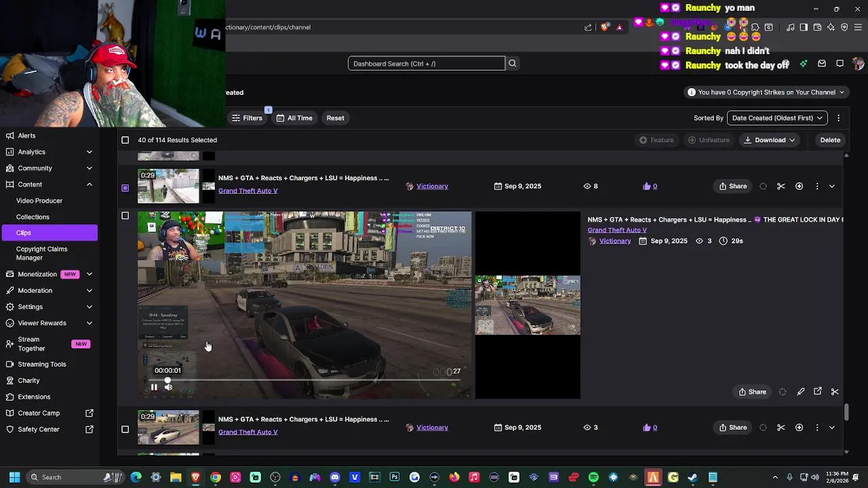Check the bottom 3-views clip row checkbox
The width and height of the screenshot is (868, 488).
125,429
